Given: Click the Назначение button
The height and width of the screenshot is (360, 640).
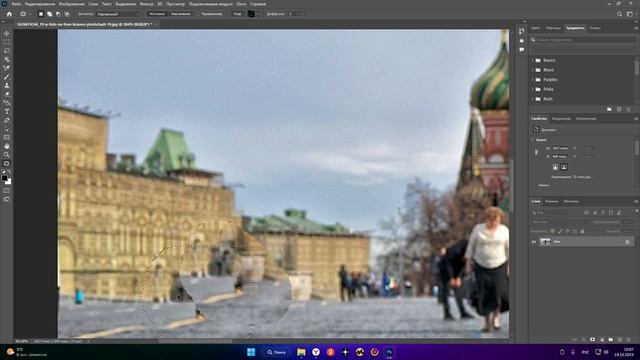Looking at the screenshot, I should [x=181, y=14].
